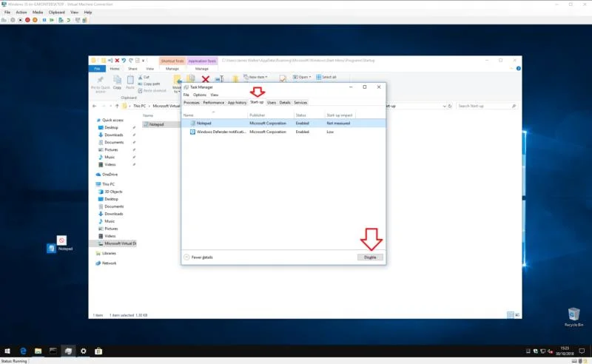Image resolution: width=592 pixels, height=364 pixels.
Task: Open File Explorer from taskbar
Action: [x=38, y=351]
